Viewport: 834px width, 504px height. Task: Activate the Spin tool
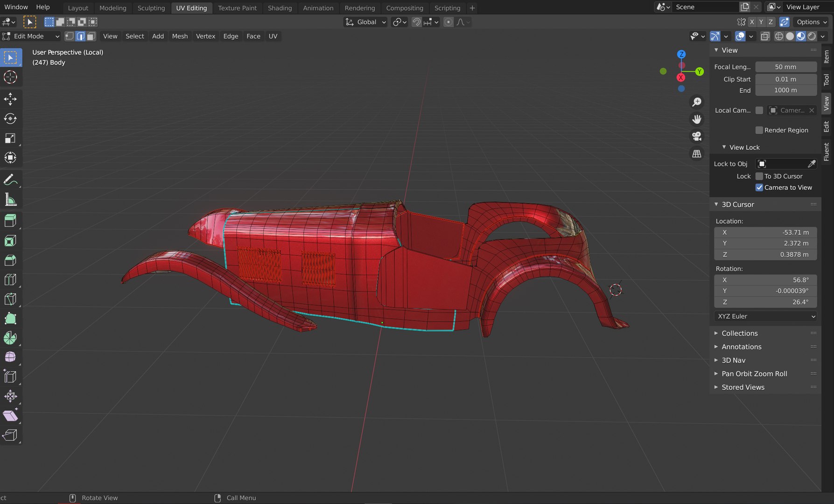(x=10, y=338)
